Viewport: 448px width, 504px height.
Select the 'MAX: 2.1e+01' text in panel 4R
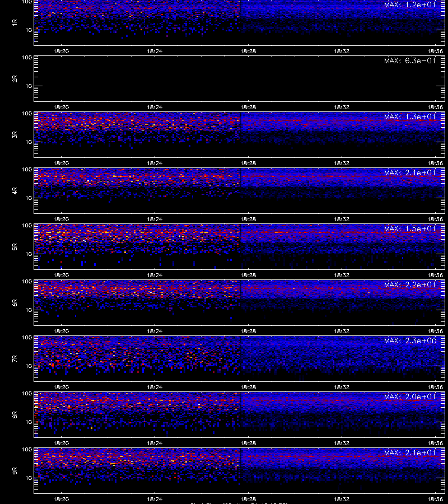[x=410, y=172]
